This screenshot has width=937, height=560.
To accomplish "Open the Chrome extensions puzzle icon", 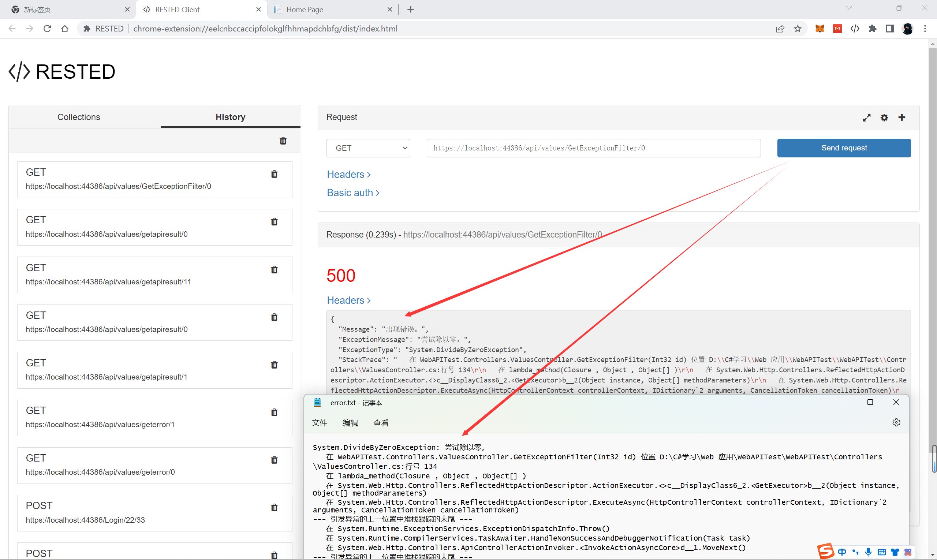I will (873, 29).
